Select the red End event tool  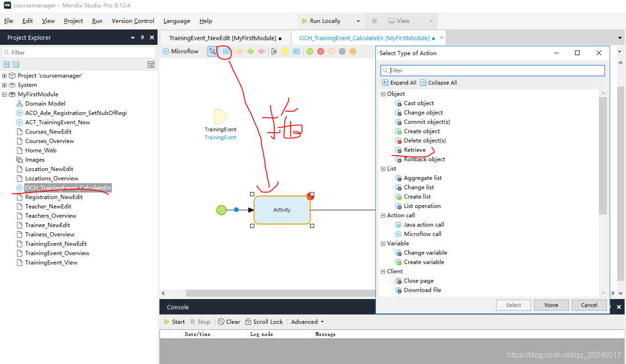pyautogui.click(x=321, y=51)
